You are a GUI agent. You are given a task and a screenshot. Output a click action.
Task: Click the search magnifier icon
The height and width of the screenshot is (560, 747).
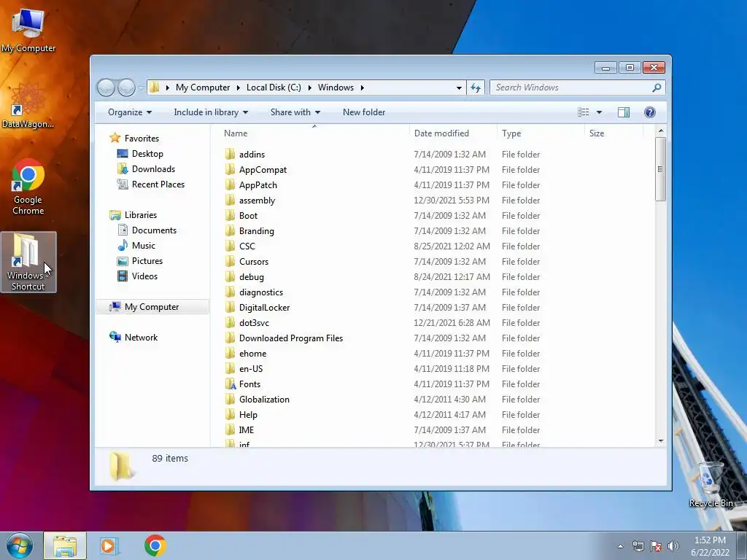(x=657, y=87)
